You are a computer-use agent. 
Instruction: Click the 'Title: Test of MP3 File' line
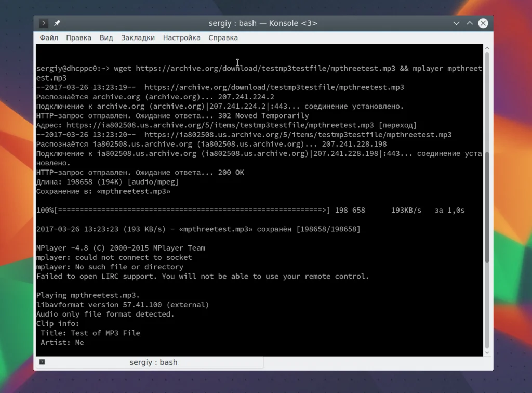[90, 333]
